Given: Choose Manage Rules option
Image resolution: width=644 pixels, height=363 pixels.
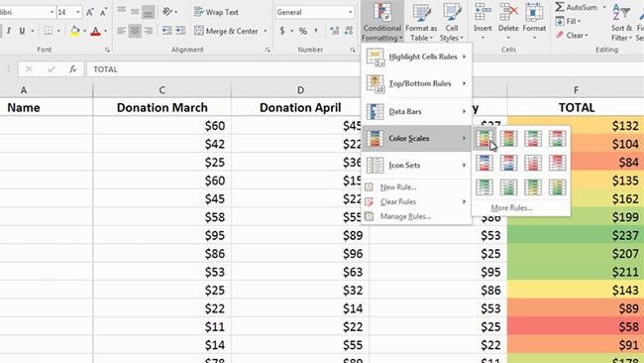Looking at the screenshot, I should (x=416, y=216).
